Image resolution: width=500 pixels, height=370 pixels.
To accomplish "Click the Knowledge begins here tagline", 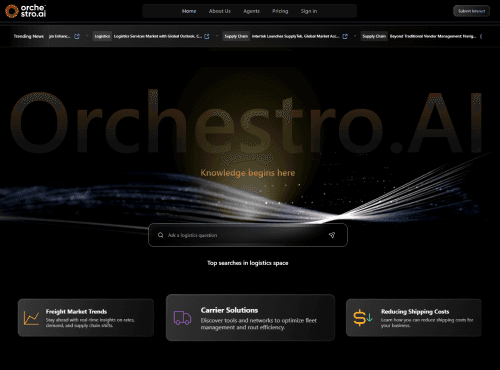I will (248, 173).
